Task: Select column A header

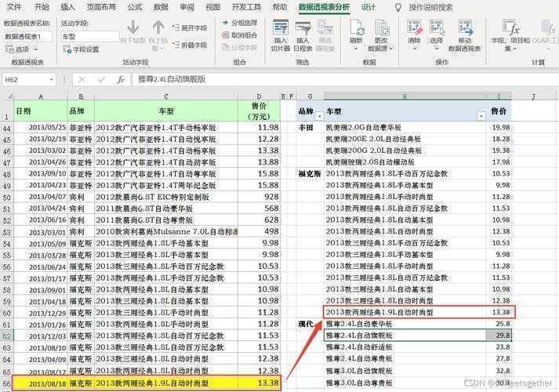Action: 41,96
